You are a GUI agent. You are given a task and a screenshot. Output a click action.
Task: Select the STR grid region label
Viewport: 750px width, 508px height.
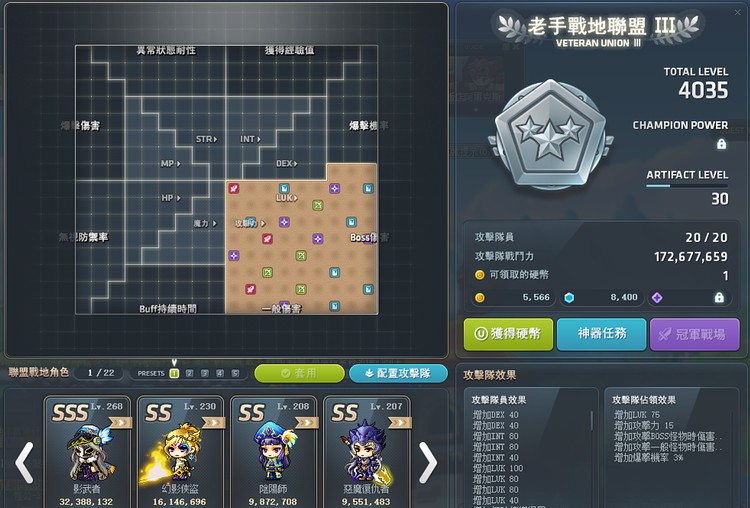pos(206,139)
